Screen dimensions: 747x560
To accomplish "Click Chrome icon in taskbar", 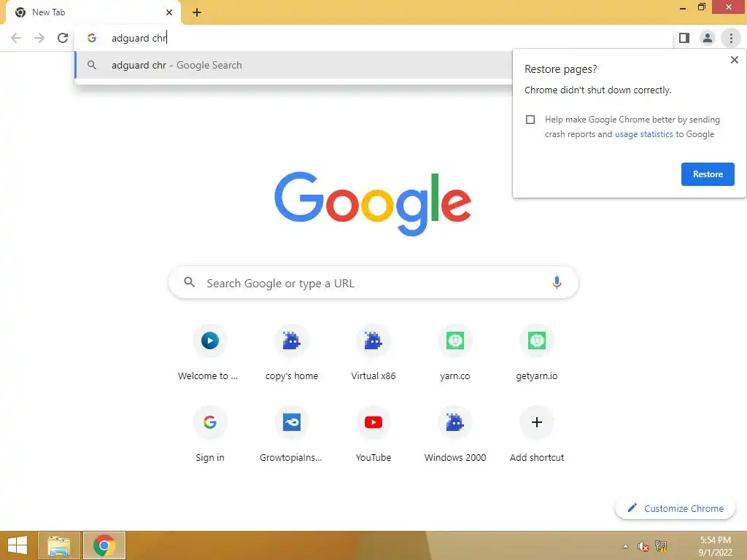I will [x=104, y=545].
